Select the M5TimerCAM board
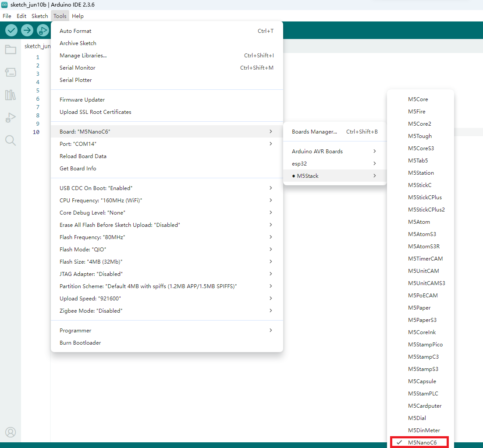The height and width of the screenshot is (448, 483). pyautogui.click(x=420, y=259)
